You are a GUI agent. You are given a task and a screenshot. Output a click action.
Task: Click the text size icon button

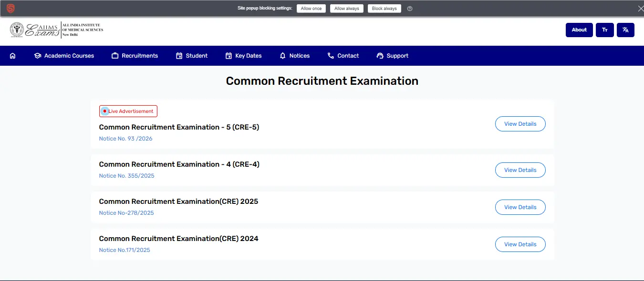[x=605, y=30]
